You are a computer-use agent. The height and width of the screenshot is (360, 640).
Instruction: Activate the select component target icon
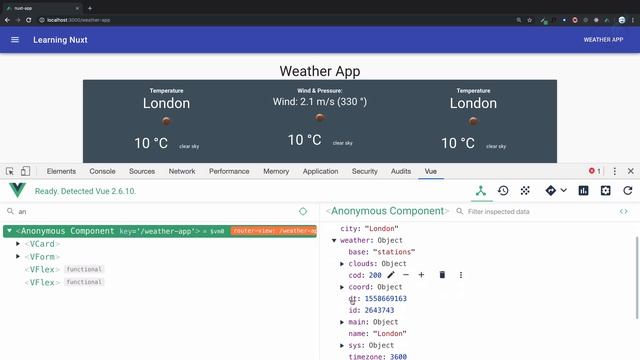coord(303,211)
